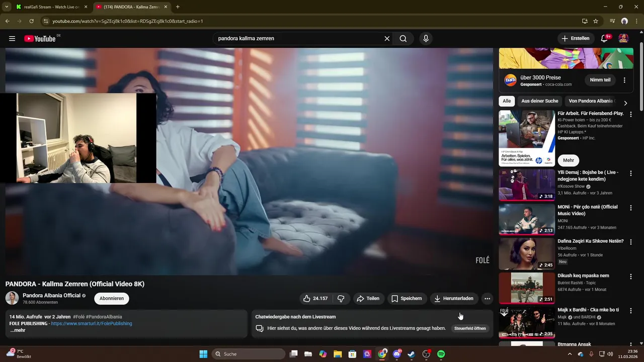Open options menu for HP ad
Viewport: 644px width, 362px height.
[x=631, y=114]
